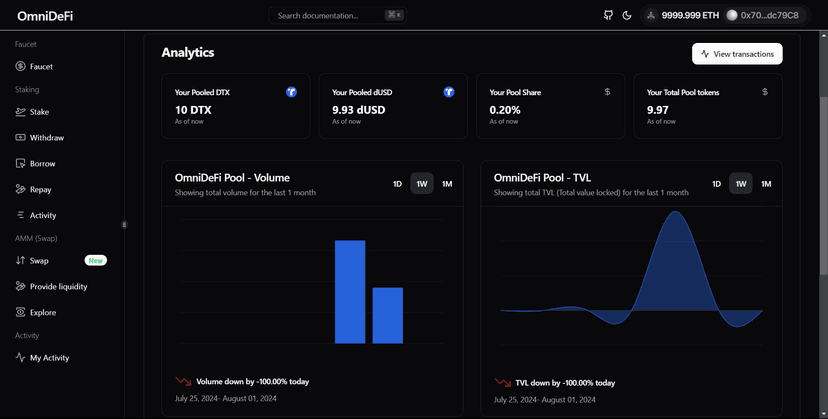Click token icon in Pooled dUSD card
The height and width of the screenshot is (419, 828).
[449, 92]
